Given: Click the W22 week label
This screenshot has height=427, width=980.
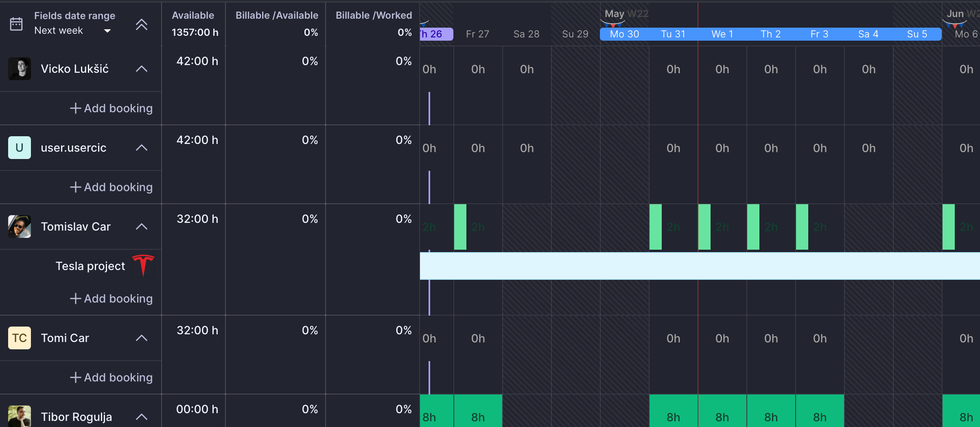Looking at the screenshot, I should [638, 13].
